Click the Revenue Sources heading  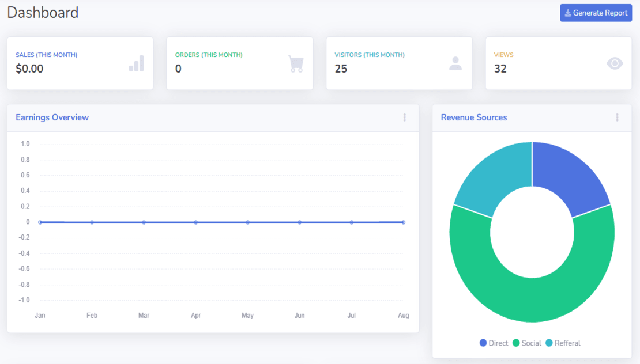tap(473, 117)
